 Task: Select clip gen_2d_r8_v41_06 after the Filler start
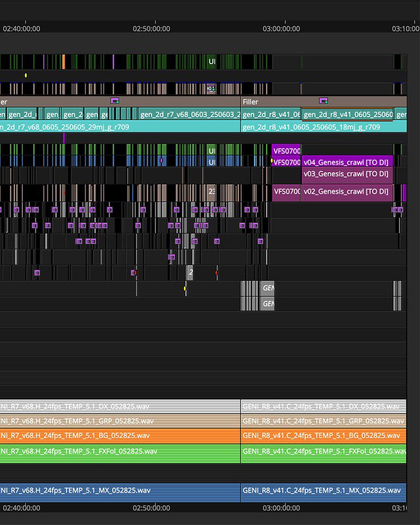(271, 114)
